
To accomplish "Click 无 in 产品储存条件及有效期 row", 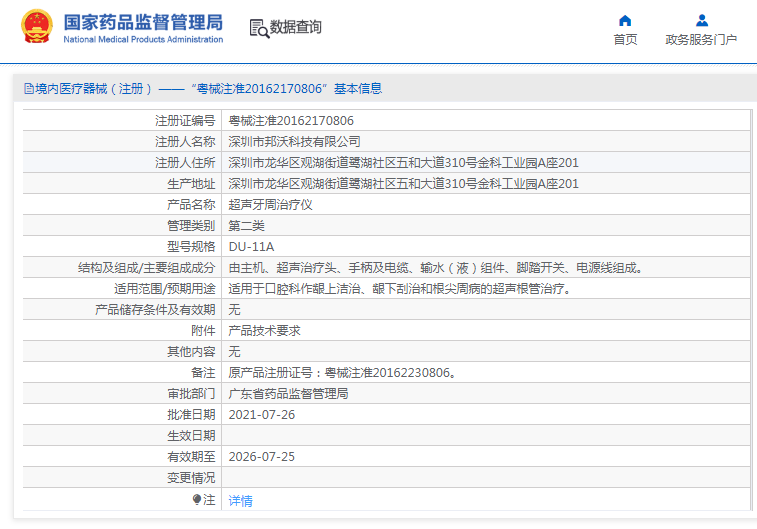I will [x=234, y=310].
